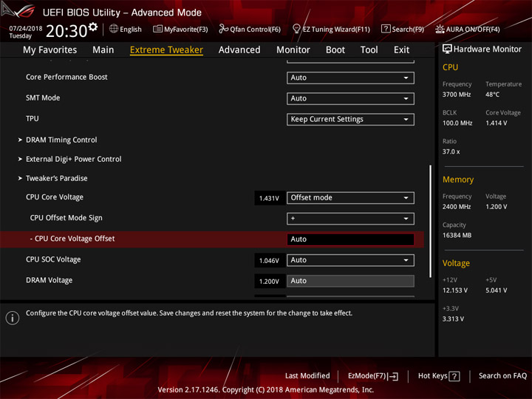The width and height of the screenshot is (532, 399).
Task: Select the English language option
Action: tap(131, 30)
